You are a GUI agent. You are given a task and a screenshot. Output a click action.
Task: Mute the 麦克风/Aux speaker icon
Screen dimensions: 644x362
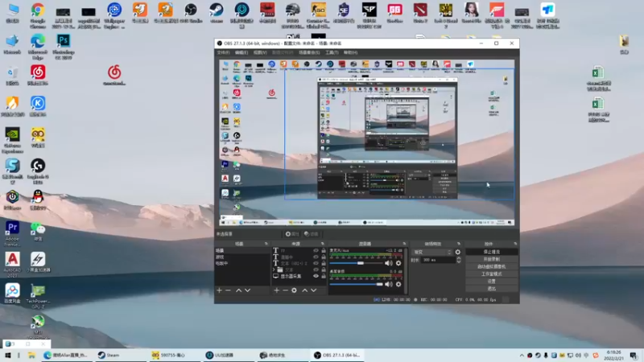point(388,263)
